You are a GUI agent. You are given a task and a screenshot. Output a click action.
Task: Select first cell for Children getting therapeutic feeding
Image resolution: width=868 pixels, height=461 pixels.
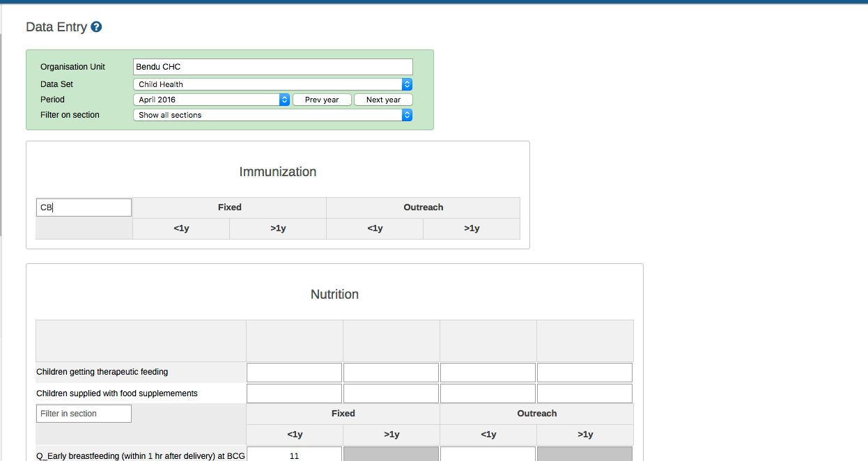tap(294, 373)
